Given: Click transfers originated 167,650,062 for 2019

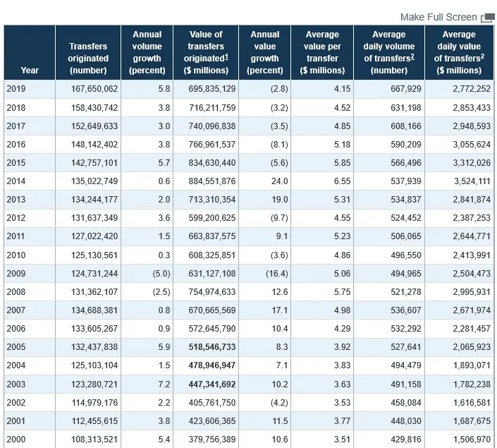Looking at the screenshot, I should click(91, 89).
